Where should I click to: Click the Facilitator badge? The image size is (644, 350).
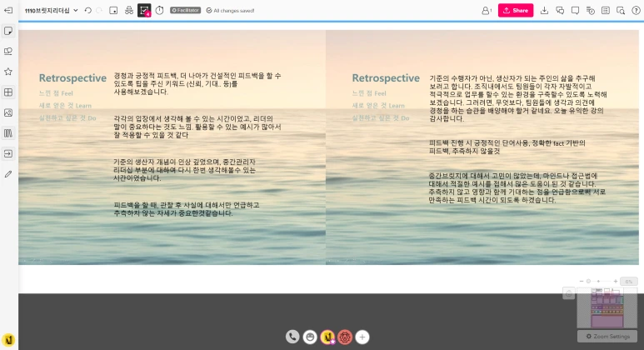tap(186, 10)
